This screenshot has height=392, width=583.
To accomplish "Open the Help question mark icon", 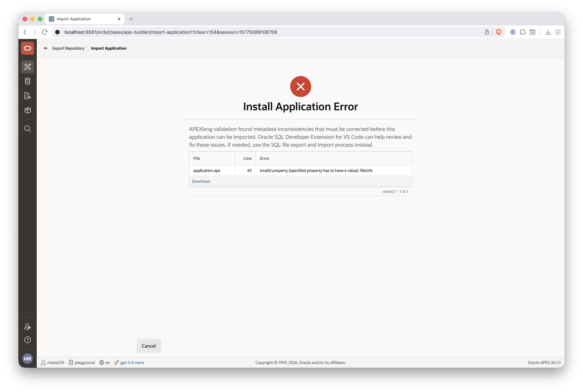I will pyautogui.click(x=28, y=340).
